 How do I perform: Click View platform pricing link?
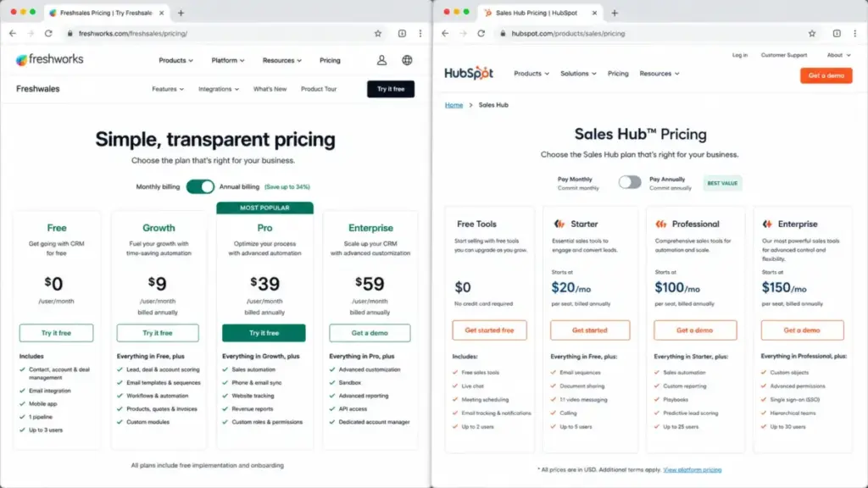tap(693, 469)
